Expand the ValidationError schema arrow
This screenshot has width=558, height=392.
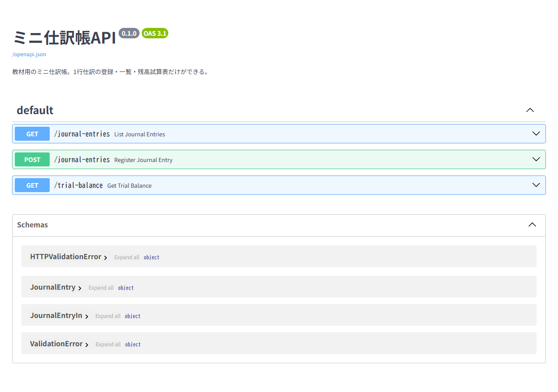click(x=87, y=345)
